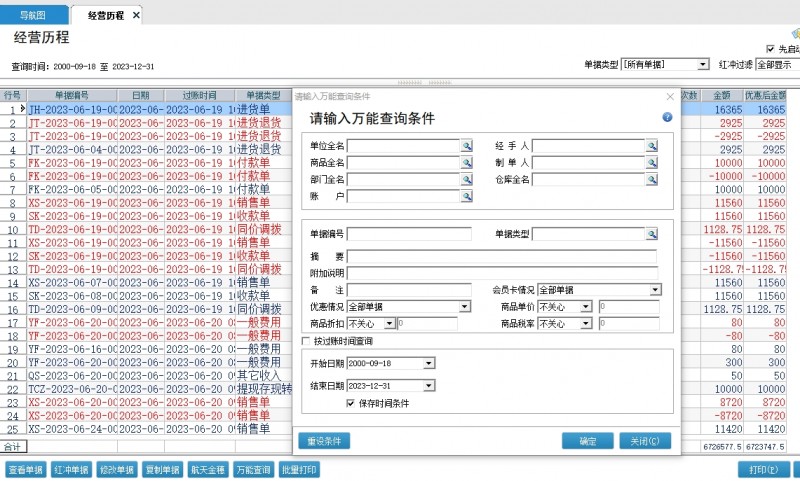The image size is (800, 481).
Task: Click 关闭(C) button in dialog
Action: coord(645,441)
